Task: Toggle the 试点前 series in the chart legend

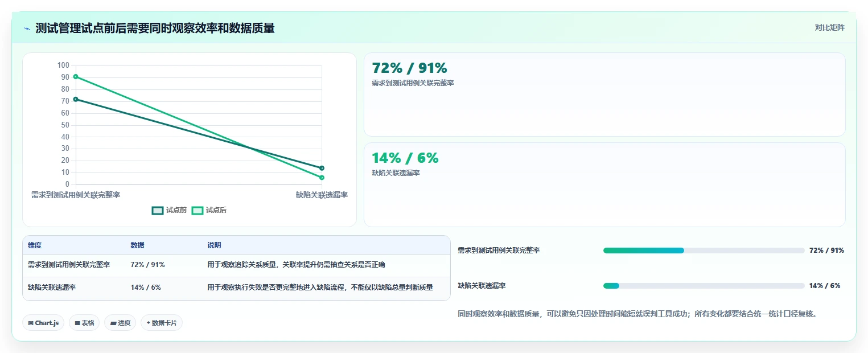Action: 169,210
